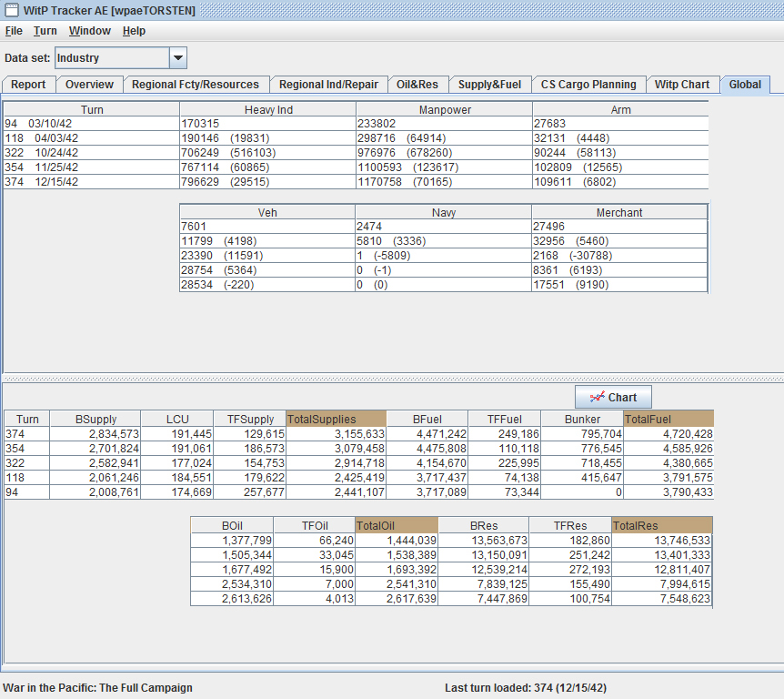Click the BOil column header

pos(232,526)
